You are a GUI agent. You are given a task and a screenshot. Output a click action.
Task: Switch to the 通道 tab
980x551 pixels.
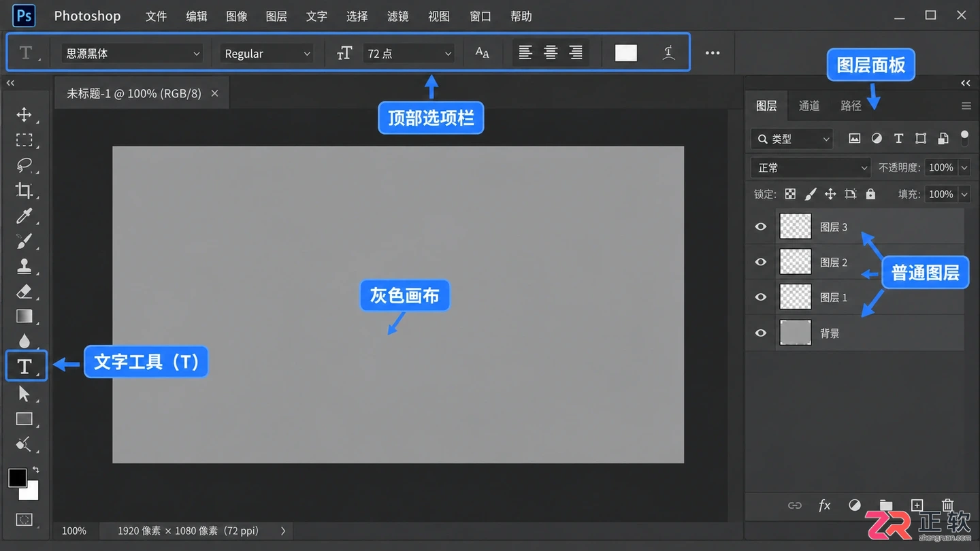pyautogui.click(x=809, y=105)
